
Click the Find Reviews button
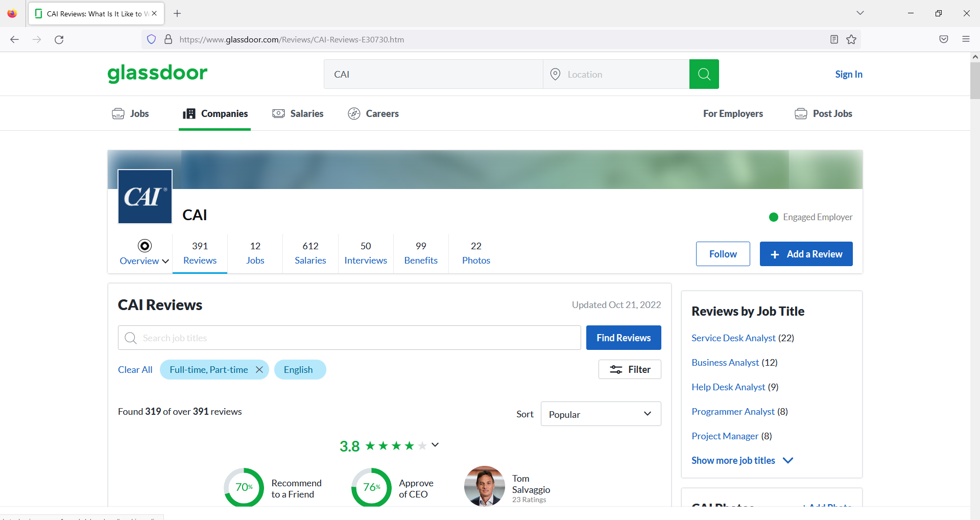coord(624,338)
